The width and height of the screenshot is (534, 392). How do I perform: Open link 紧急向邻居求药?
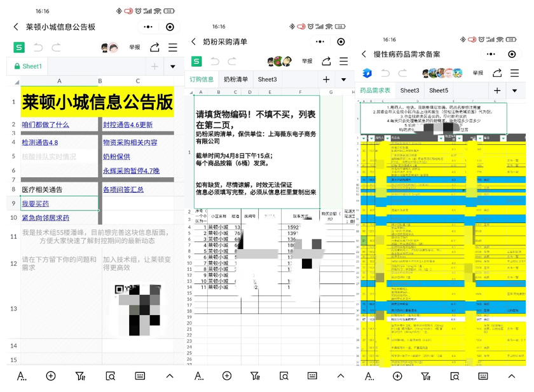[x=46, y=218]
